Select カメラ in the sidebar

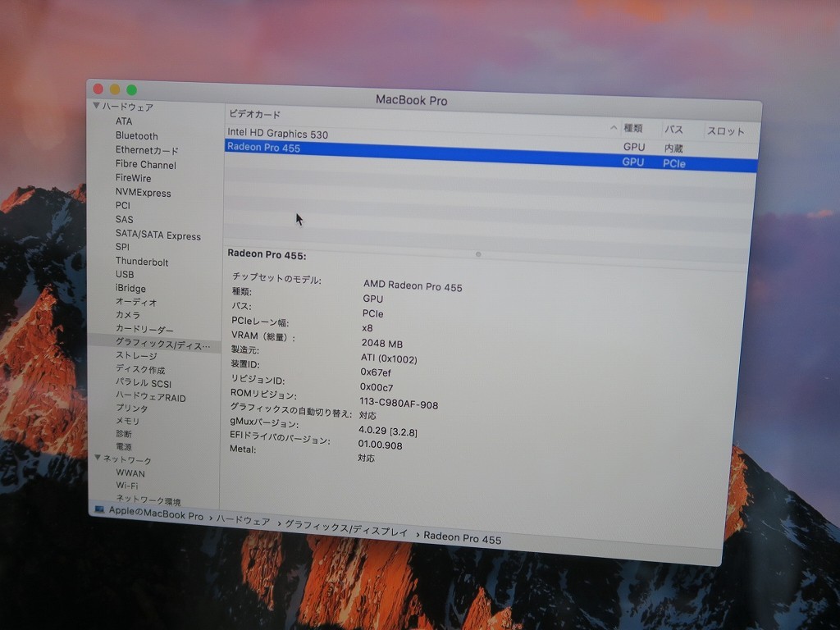tap(128, 315)
